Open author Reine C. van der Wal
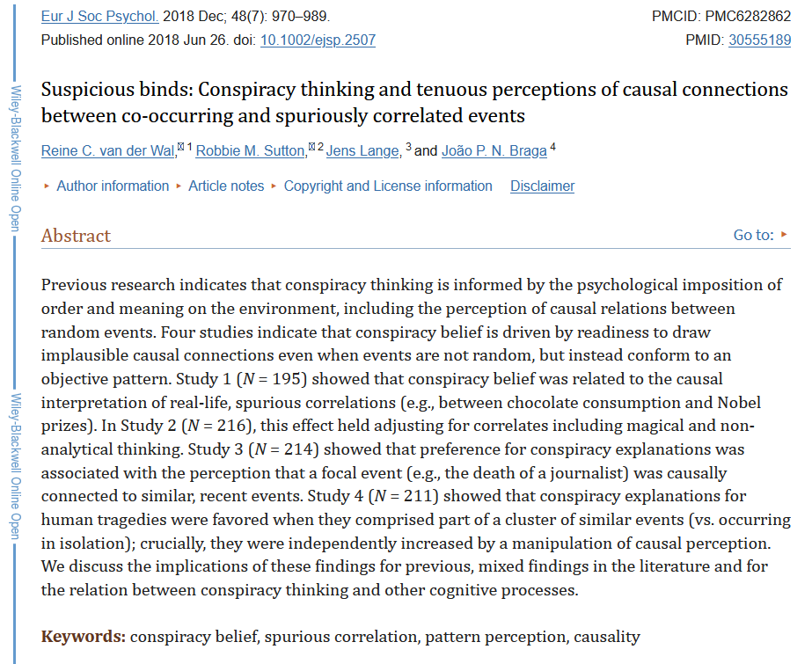812x664 pixels. point(108,151)
